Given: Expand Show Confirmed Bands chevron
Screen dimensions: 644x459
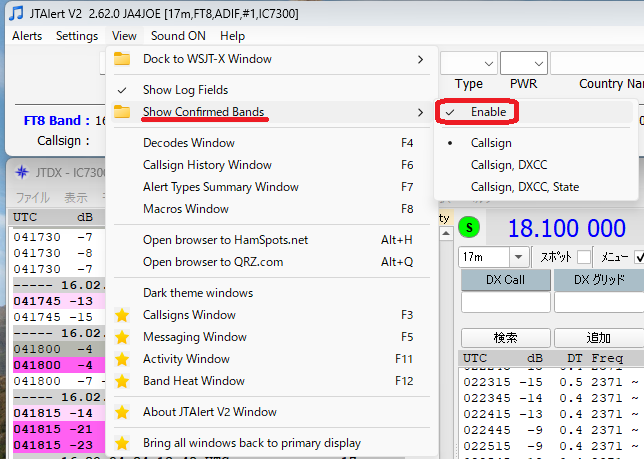Looking at the screenshot, I should 420,112.
